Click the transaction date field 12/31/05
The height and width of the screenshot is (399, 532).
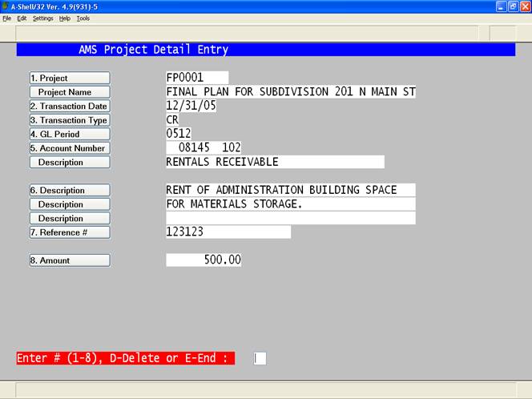[x=191, y=106]
